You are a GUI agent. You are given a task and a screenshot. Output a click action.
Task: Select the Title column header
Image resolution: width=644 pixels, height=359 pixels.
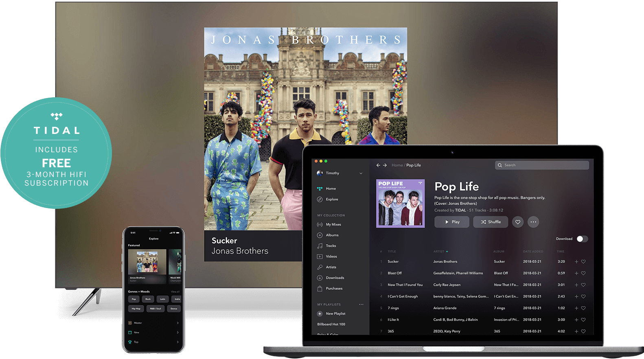click(392, 252)
